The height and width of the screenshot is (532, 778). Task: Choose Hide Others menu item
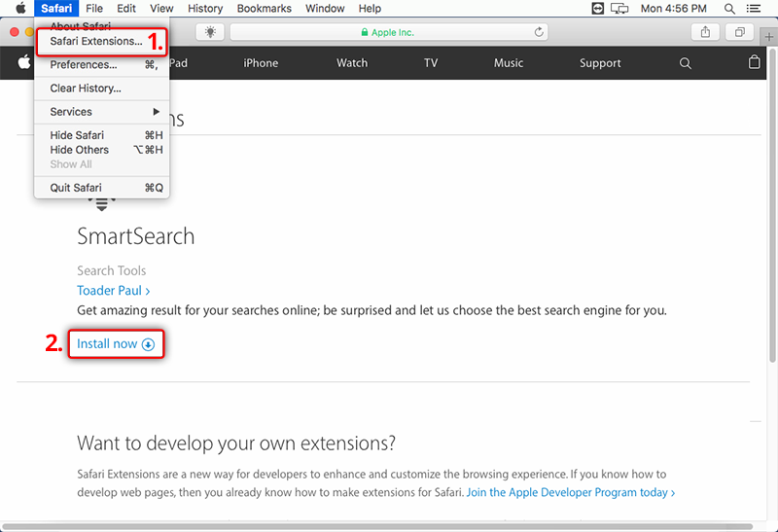(101, 150)
